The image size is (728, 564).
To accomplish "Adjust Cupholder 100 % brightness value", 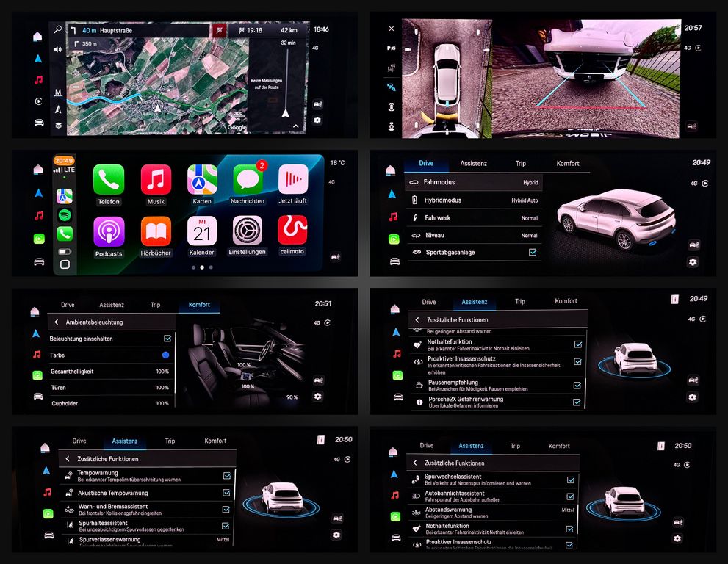I will (x=162, y=403).
